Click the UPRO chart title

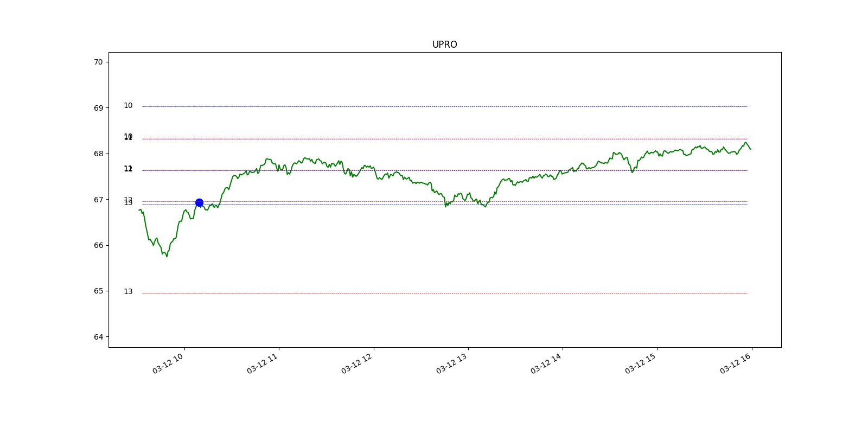pyautogui.click(x=444, y=44)
